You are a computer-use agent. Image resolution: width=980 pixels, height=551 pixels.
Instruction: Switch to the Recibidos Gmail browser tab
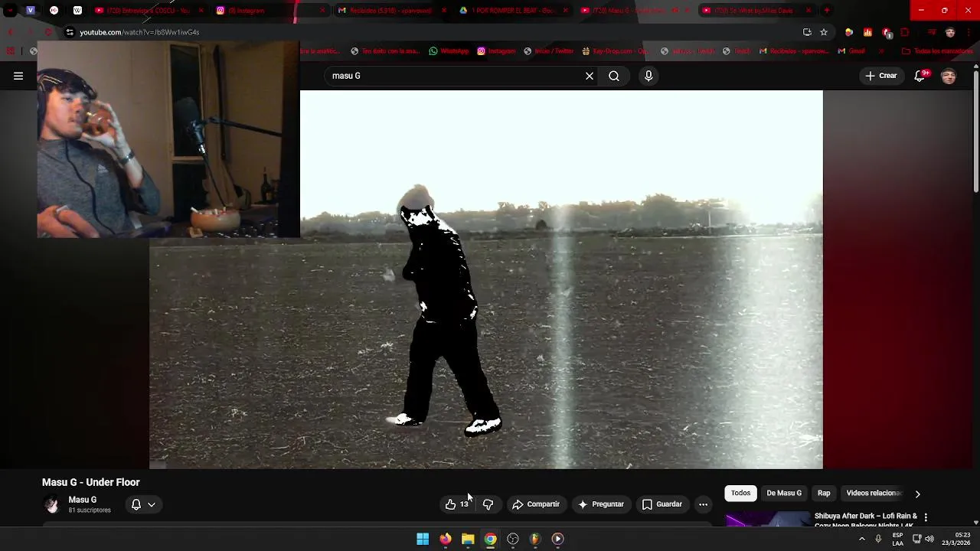(x=390, y=11)
